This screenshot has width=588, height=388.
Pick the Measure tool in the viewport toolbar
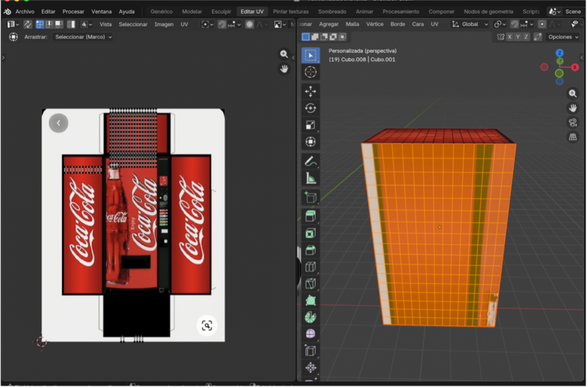pos(310,177)
